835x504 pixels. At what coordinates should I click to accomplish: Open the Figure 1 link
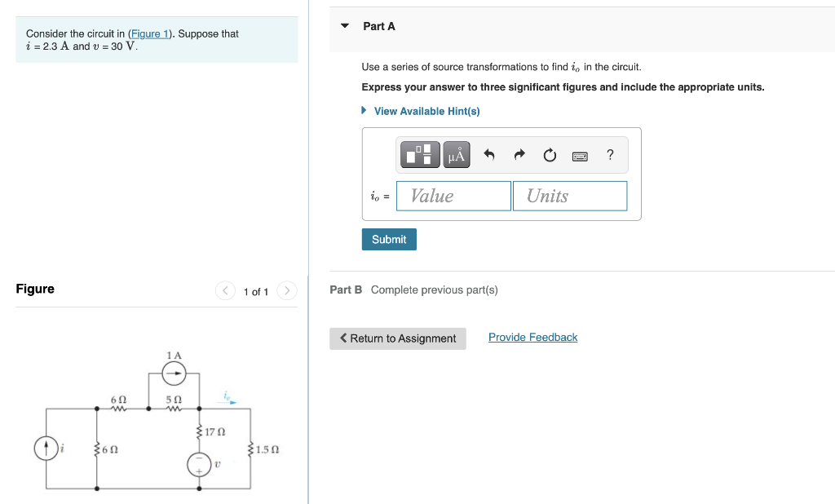pyautogui.click(x=149, y=33)
